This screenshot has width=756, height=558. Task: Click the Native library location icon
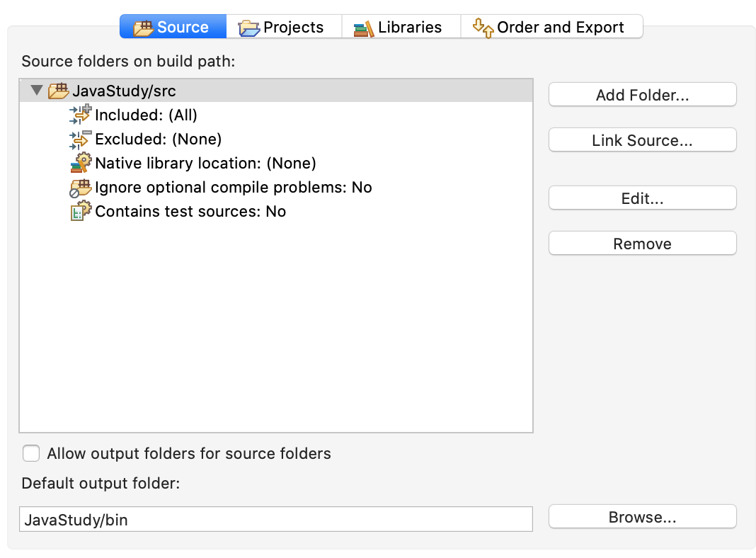coord(81,163)
